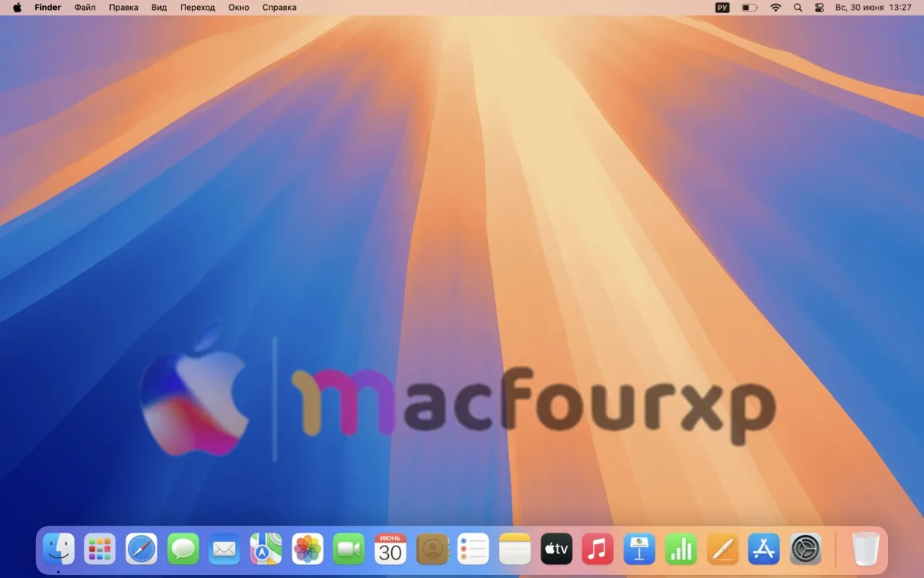Launch Keynote from the Dock
924x578 pixels.
click(640, 549)
